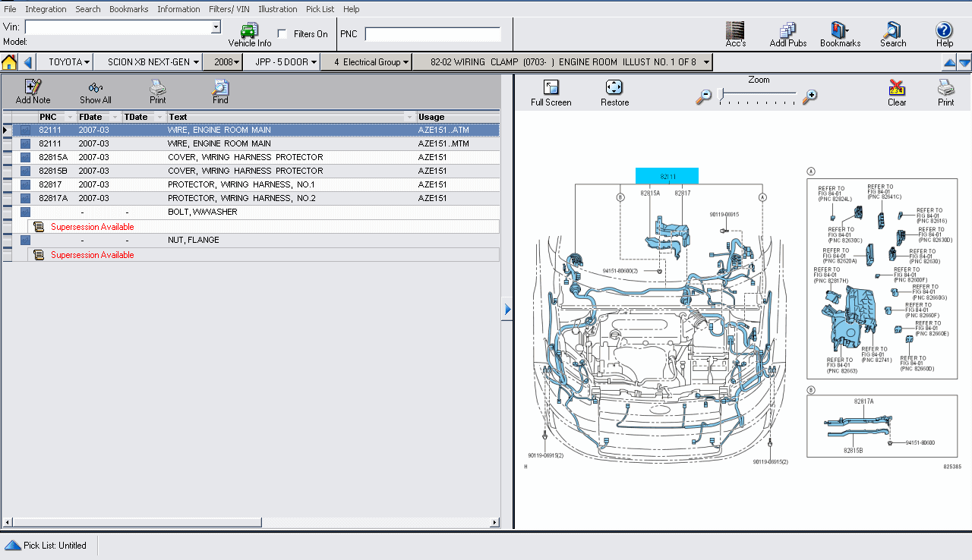This screenshot has width=972, height=560.
Task: Select NUT, FLANGE row text
Action: pyautogui.click(x=193, y=240)
